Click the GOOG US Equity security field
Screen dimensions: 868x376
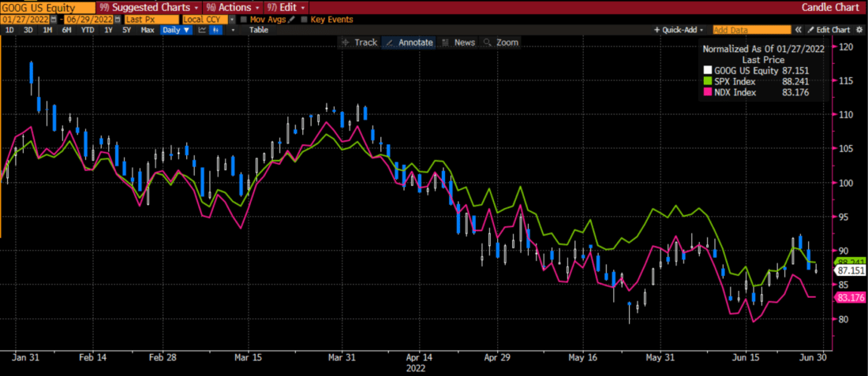[47, 8]
